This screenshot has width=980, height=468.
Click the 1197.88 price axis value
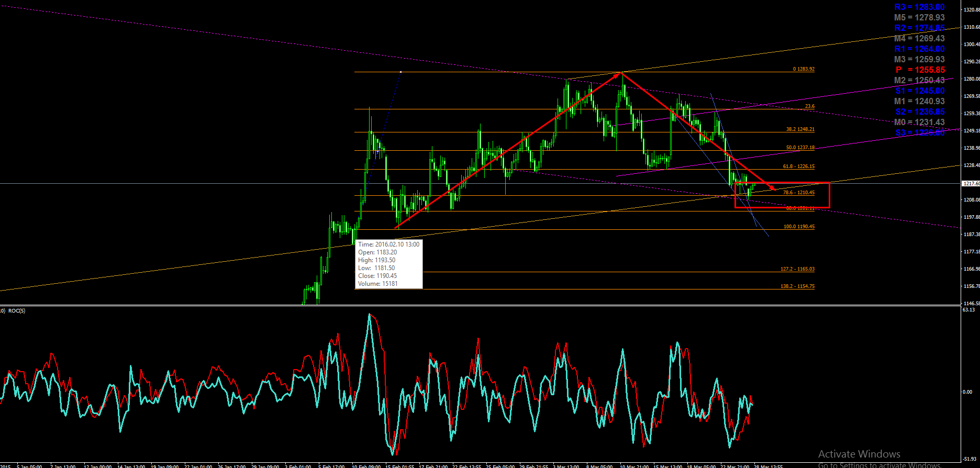(x=972, y=217)
